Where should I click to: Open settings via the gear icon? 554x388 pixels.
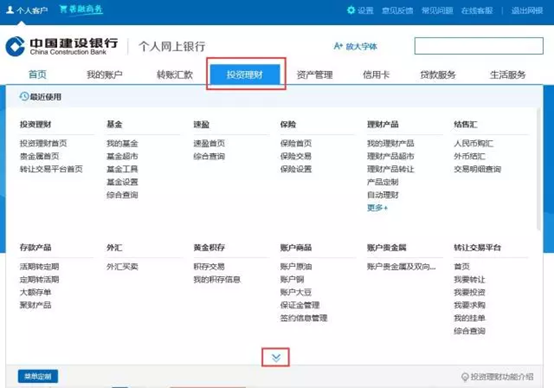351,10
